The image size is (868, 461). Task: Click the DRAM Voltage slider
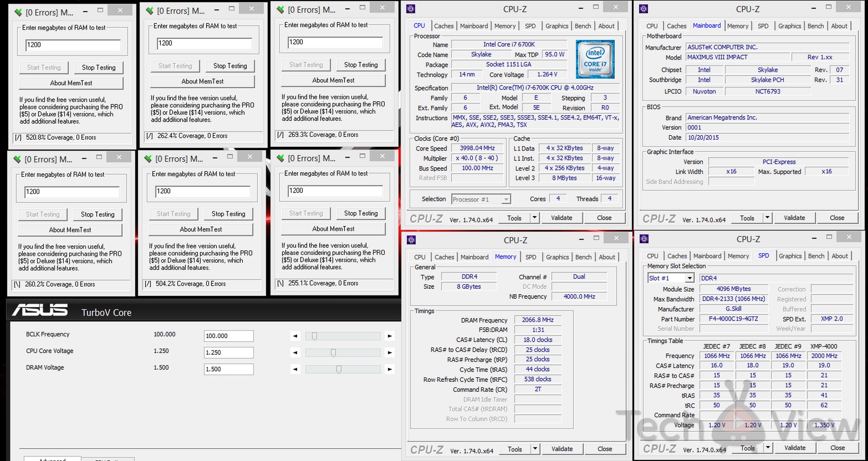click(x=343, y=369)
